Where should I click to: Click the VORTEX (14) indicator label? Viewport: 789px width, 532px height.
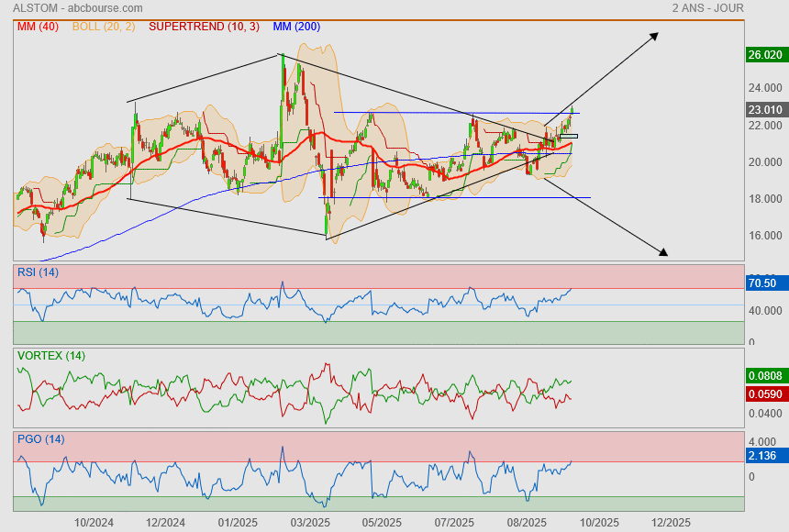[51, 355]
